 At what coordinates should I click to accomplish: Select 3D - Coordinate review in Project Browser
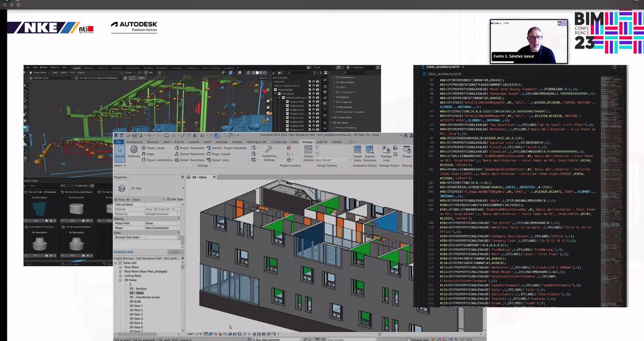coord(144,297)
